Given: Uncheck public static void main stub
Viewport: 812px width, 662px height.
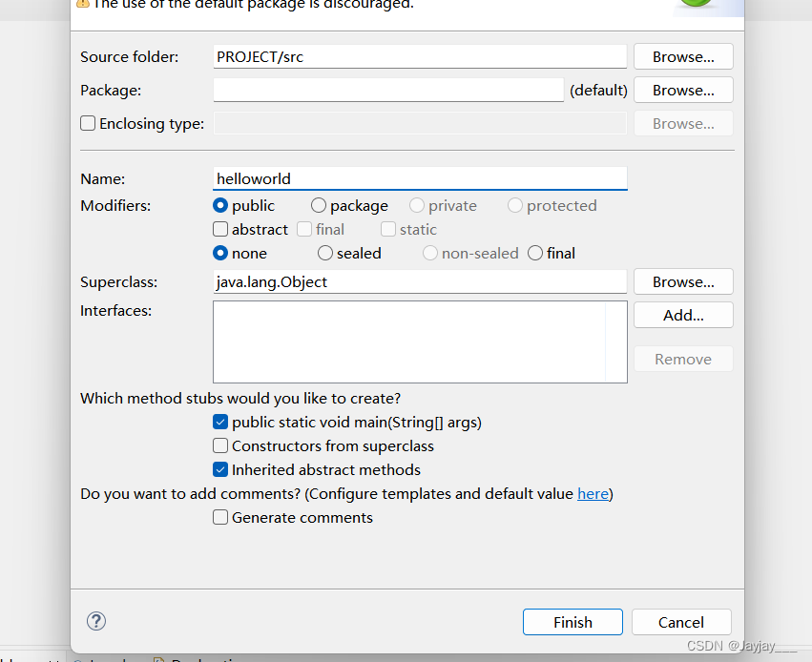Looking at the screenshot, I should 220,423.
